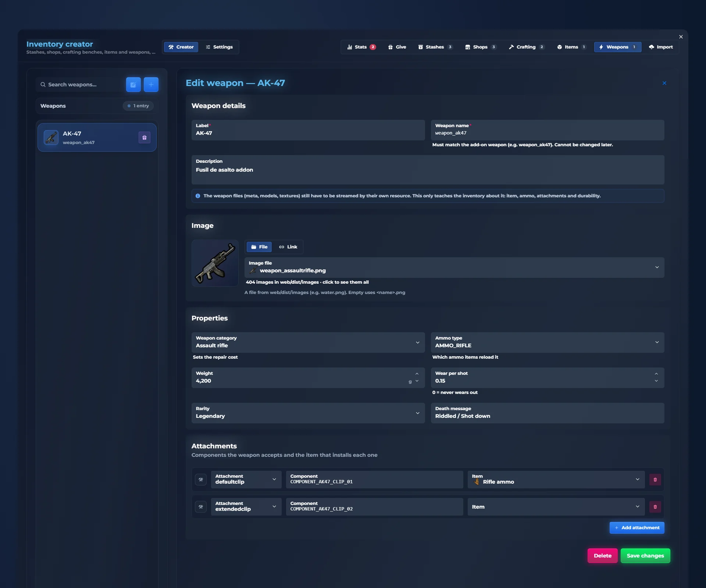Open the extendedclip Attachment dropdown
This screenshot has width=706, height=588.
[246, 507]
